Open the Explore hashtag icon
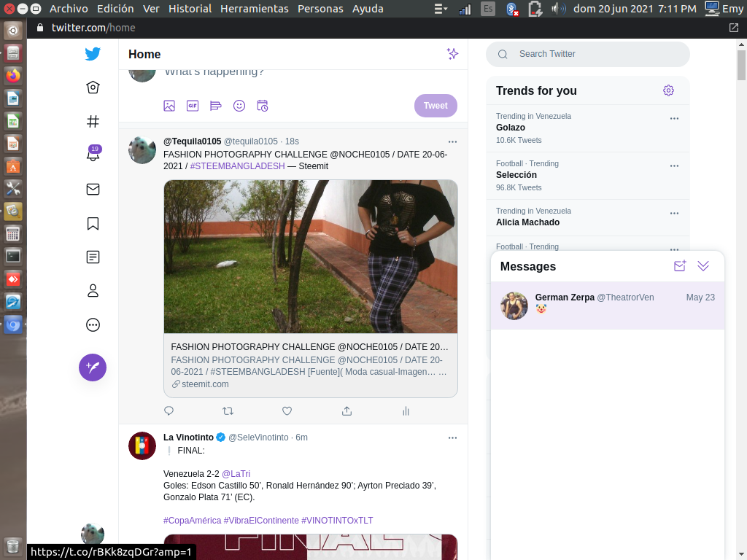The height and width of the screenshot is (560, 747). (x=93, y=122)
